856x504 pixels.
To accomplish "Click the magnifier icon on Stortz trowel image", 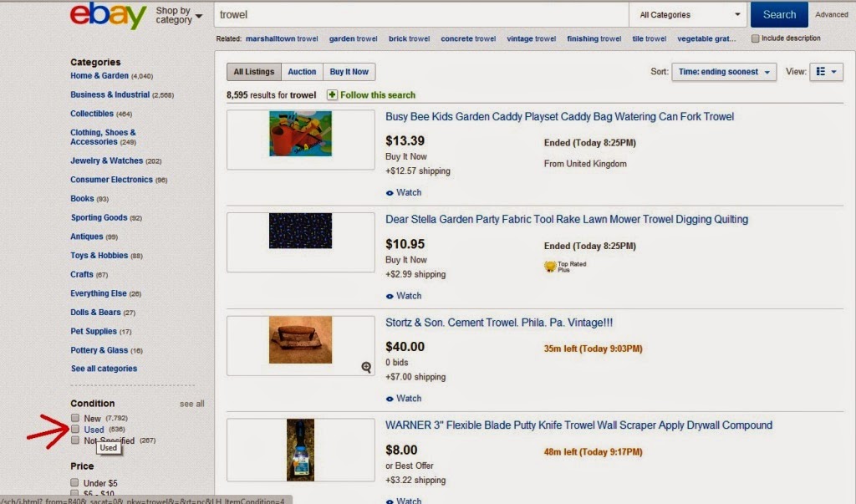I will [366, 367].
